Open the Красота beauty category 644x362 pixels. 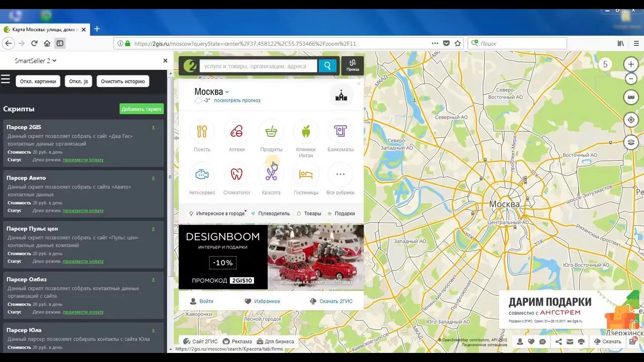(x=271, y=179)
